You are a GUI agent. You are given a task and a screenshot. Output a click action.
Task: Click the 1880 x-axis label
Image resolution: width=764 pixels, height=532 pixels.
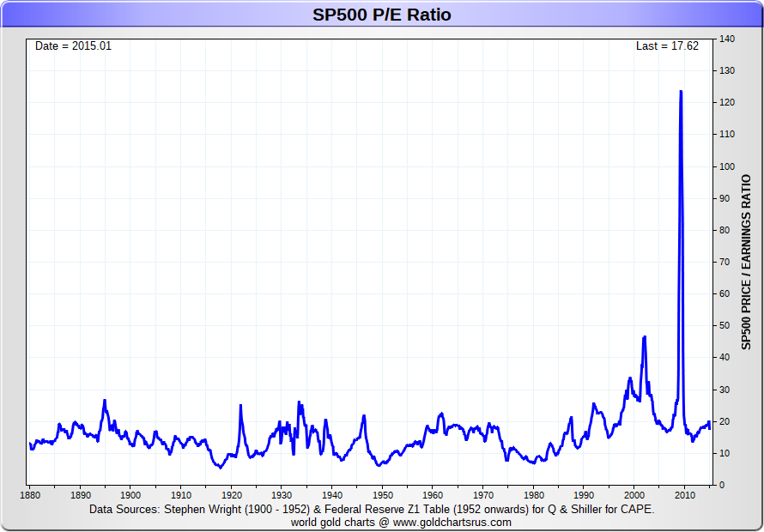29,494
